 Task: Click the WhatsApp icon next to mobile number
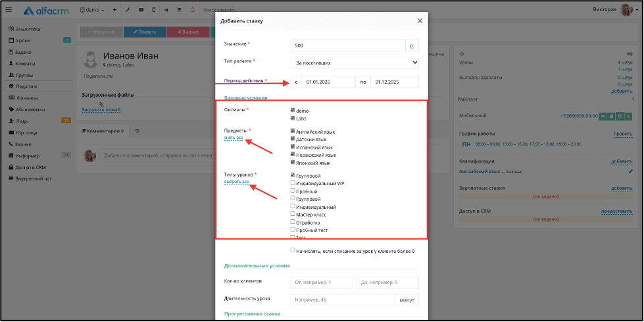[612, 117]
